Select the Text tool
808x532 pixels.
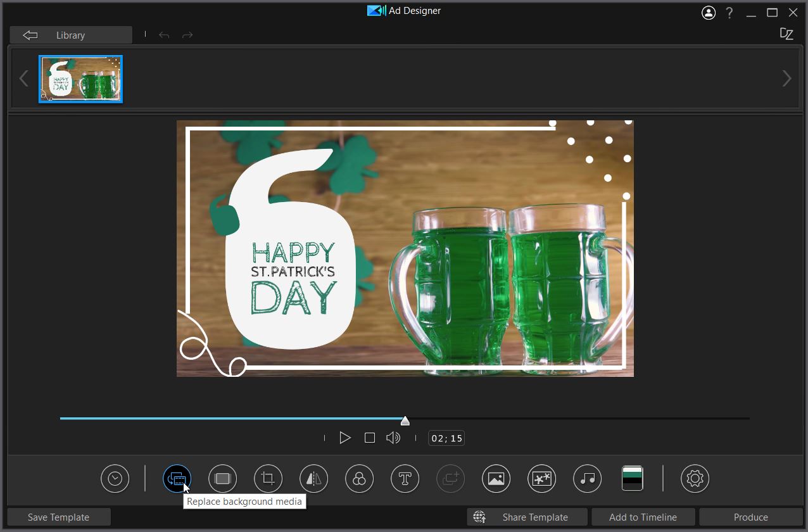405,479
